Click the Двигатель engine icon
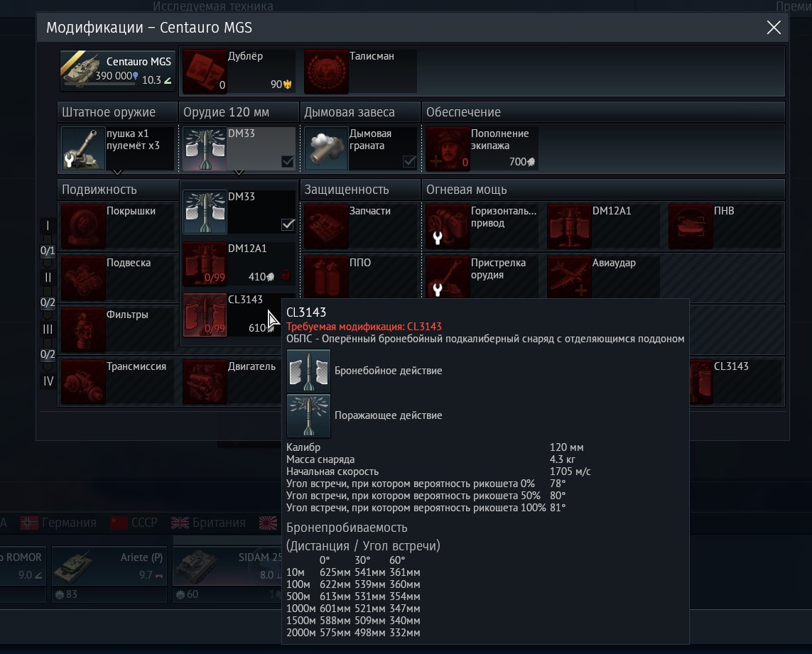This screenshot has height=654, width=812. (205, 381)
